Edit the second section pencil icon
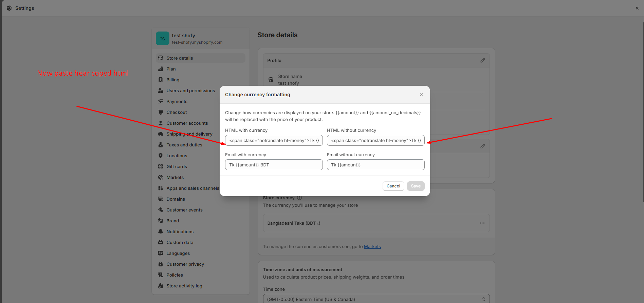The height and width of the screenshot is (303, 644). 482,146
